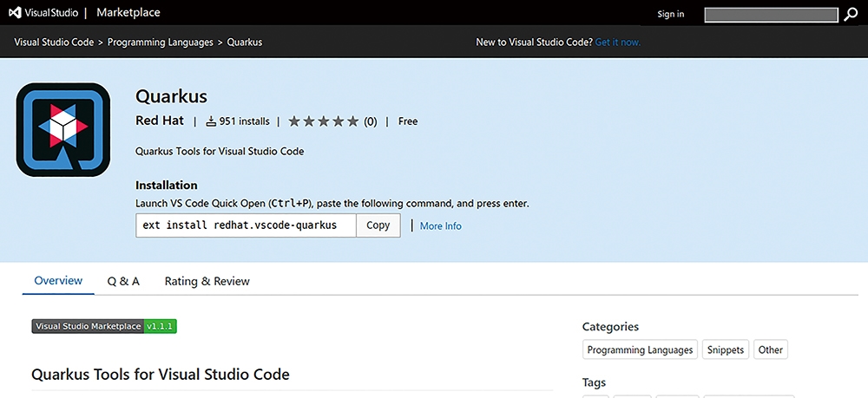The height and width of the screenshot is (398, 868).
Task: Click the Get it now link
Action: point(618,42)
